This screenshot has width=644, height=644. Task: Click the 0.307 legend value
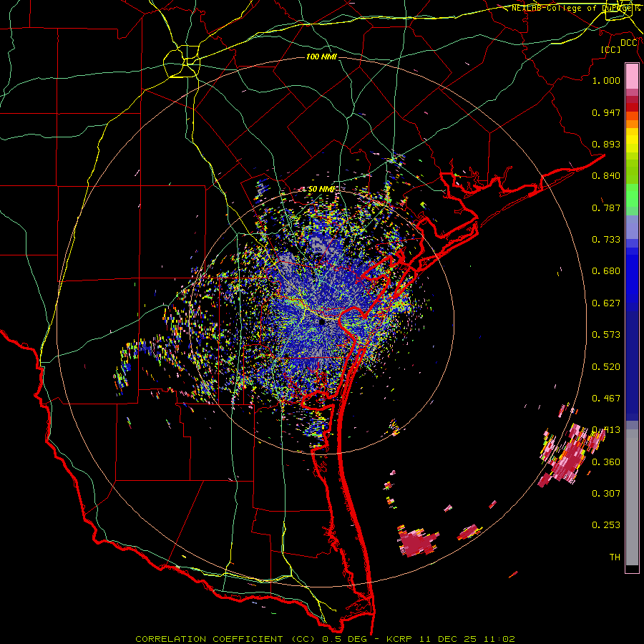[x=606, y=494]
